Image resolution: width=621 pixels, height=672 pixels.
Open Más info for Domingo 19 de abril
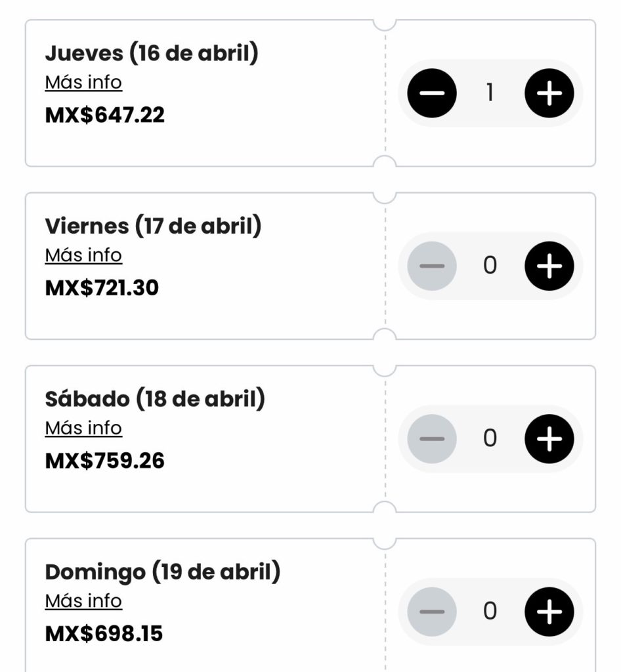pyautogui.click(x=83, y=601)
